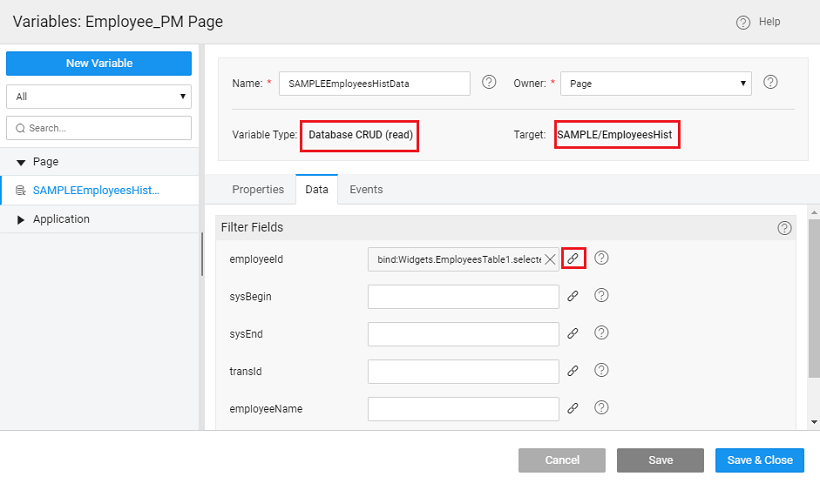Collapse the Page tree node
Screen dimensions: 820x490
coord(21,162)
